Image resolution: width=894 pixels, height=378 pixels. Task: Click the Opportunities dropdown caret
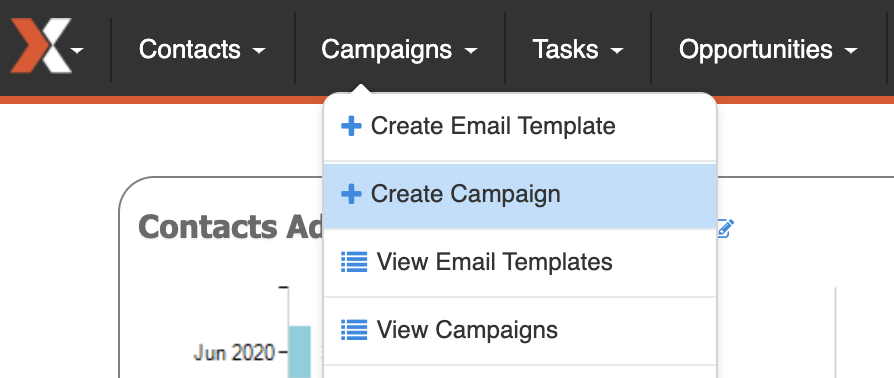(851, 51)
